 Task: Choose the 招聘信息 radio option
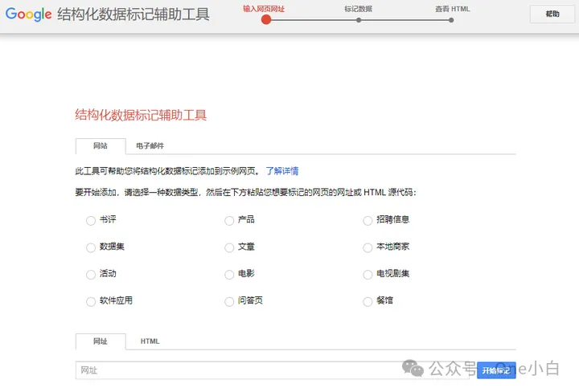[368, 221]
